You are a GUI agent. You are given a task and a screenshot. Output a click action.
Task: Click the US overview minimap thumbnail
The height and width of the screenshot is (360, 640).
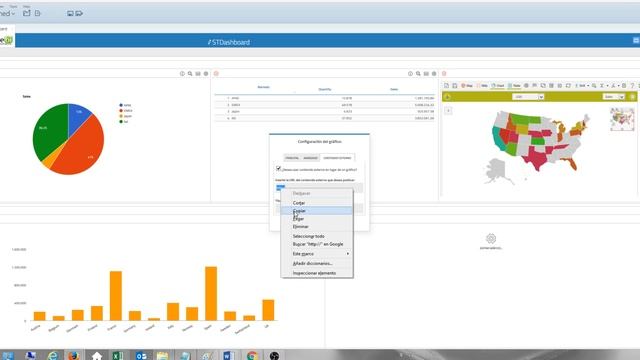(622, 119)
